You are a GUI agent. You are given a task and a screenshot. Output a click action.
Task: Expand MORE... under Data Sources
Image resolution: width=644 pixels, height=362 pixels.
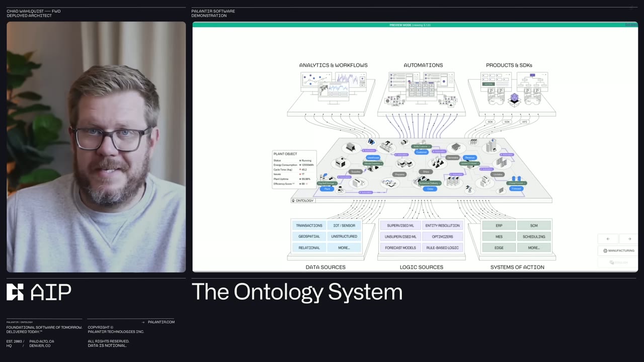tap(344, 247)
